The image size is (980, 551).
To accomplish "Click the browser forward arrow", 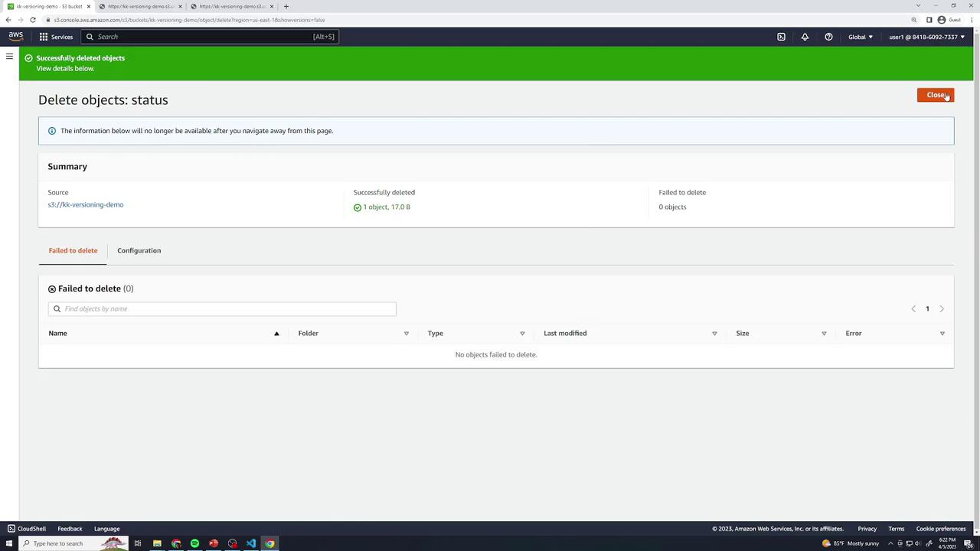I will coord(21,20).
